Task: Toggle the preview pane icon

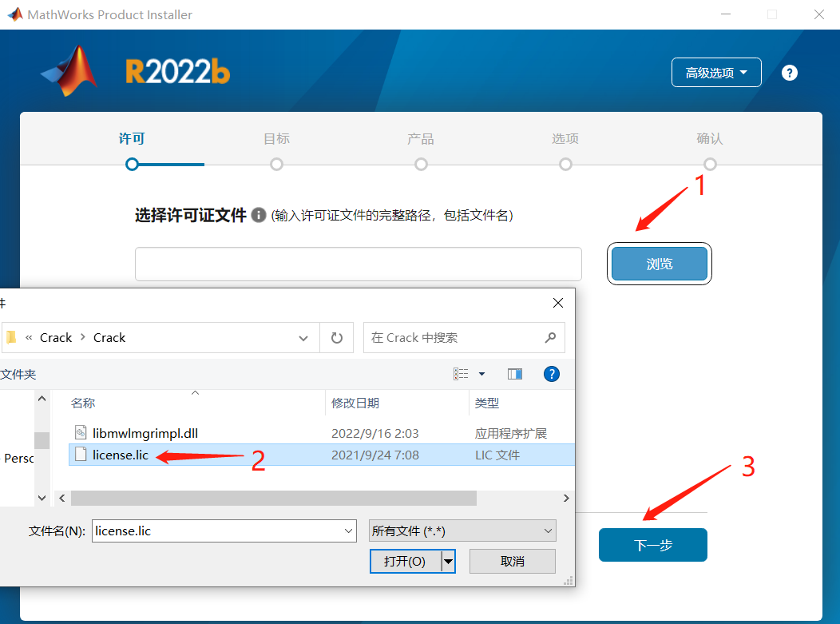Action: 515,374
